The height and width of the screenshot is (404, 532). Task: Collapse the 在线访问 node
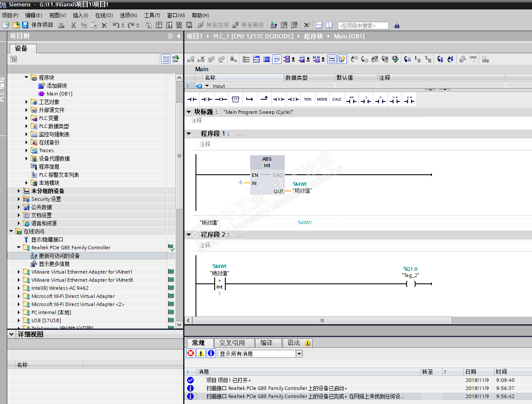tap(11, 231)
